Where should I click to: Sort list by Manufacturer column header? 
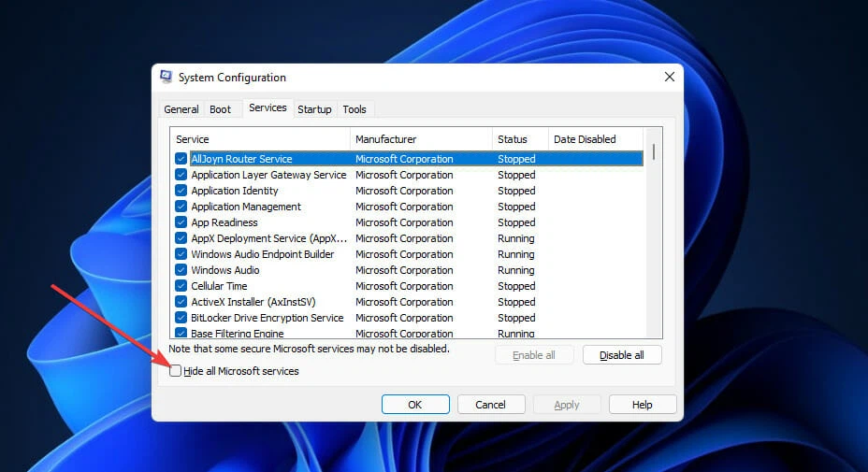(x=421, y=139)
